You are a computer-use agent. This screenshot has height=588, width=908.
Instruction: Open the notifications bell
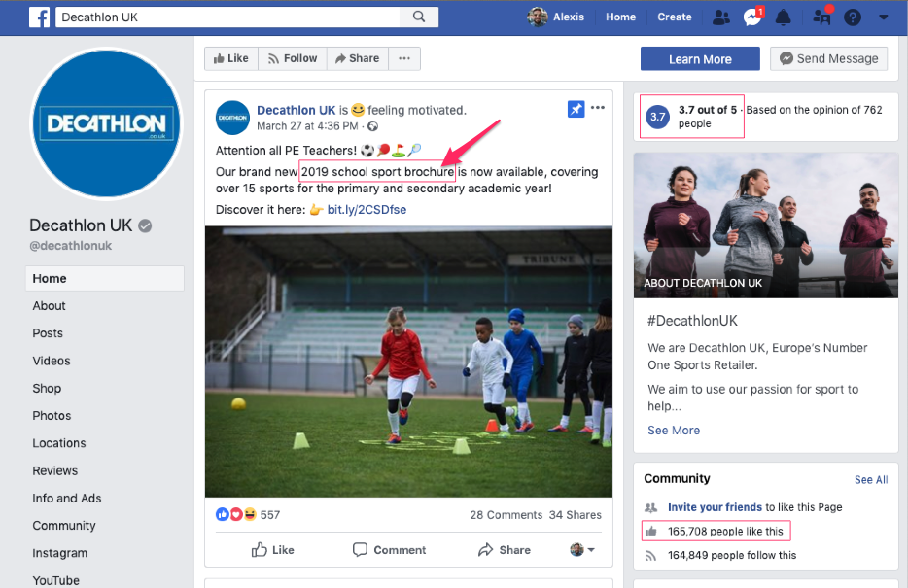(x=783, y=17)
